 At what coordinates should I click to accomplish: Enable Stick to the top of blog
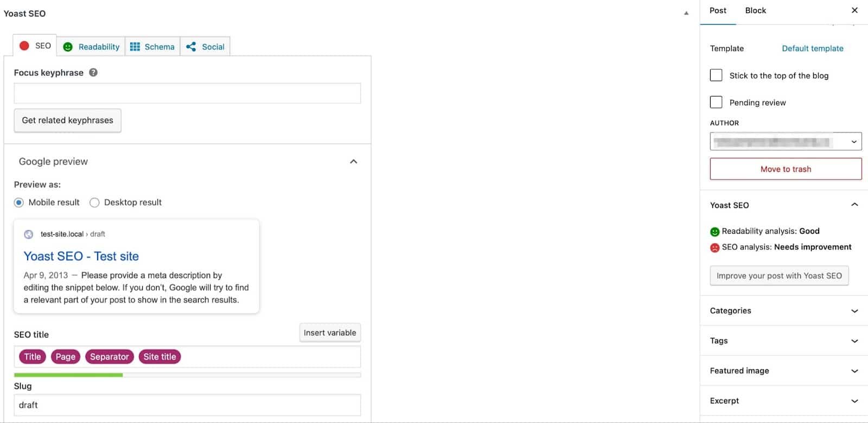click(x=716, y=75)
